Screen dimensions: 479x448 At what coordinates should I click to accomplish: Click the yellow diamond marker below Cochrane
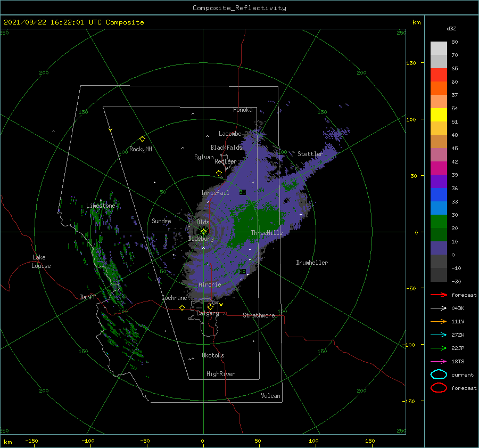183,308
